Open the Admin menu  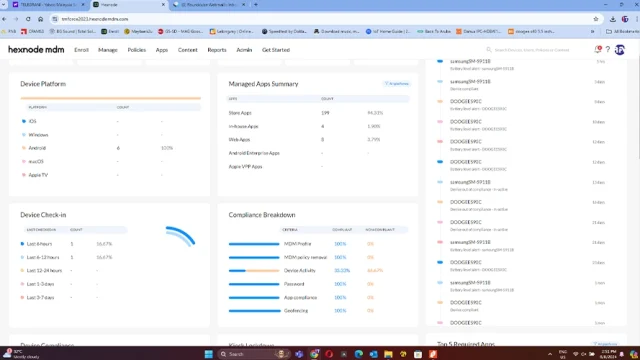point(244,50)
